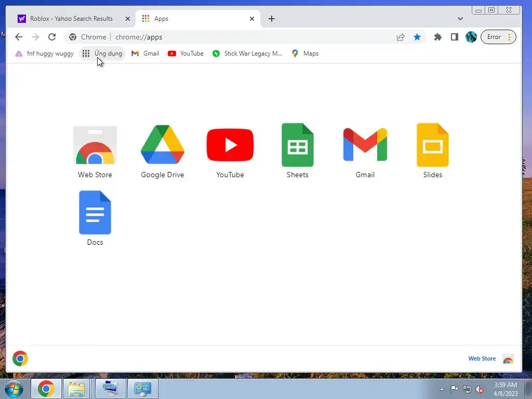The width and height of the screenshot is (532, 399).
Task: Open File Explorer from taskbar
Action: tap(77, 389)
